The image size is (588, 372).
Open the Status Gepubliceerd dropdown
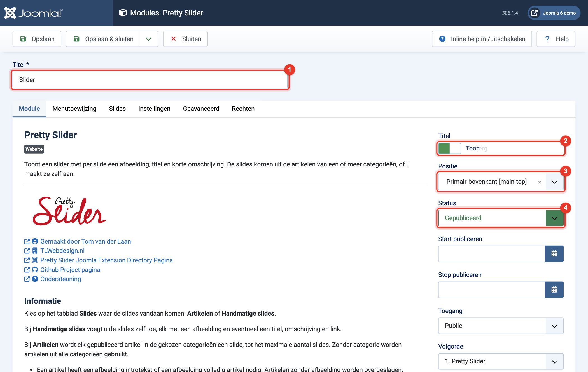[x=501, y=218]
